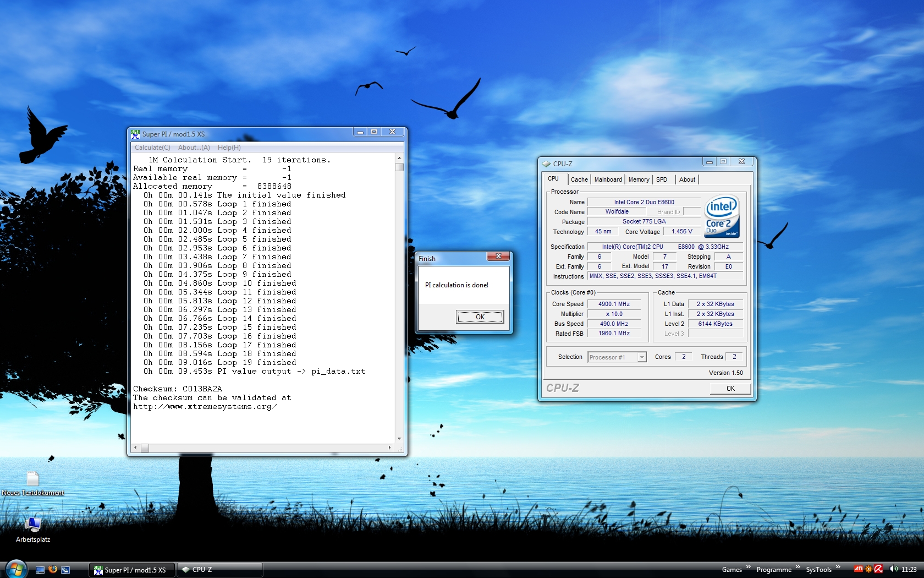Click the Super PI scrollbar down arrow
The image size is (924, 578).
(399, 439)
